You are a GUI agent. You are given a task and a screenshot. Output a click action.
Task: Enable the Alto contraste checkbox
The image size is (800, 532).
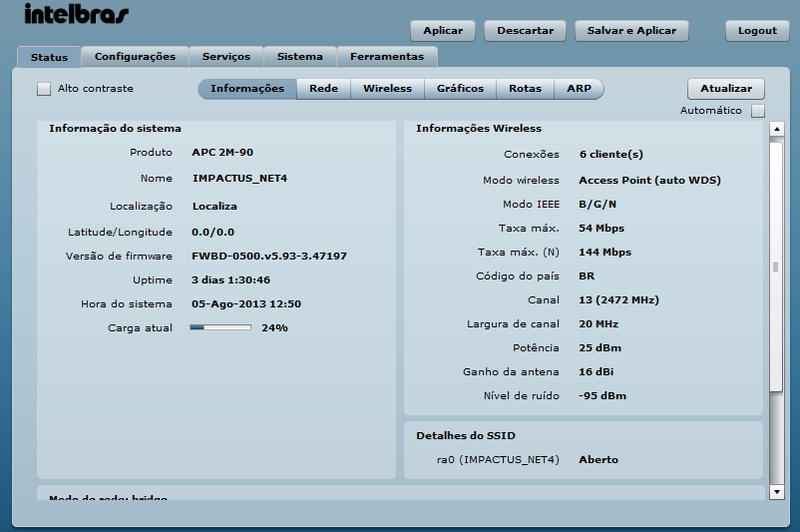[x=44, y=89]
